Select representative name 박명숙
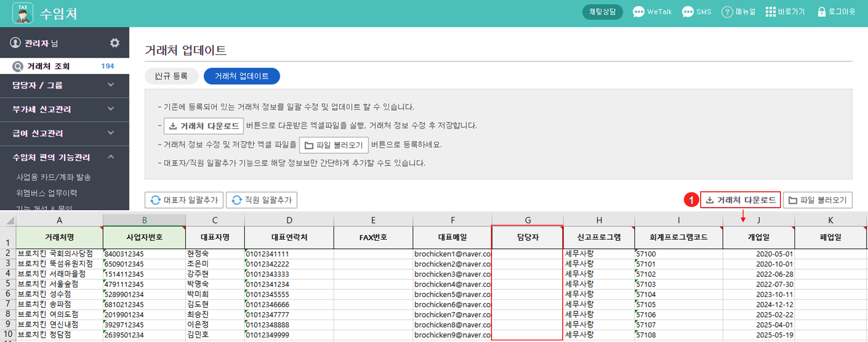The width and height of the screenshot is (868, 342). pos(215,284)
